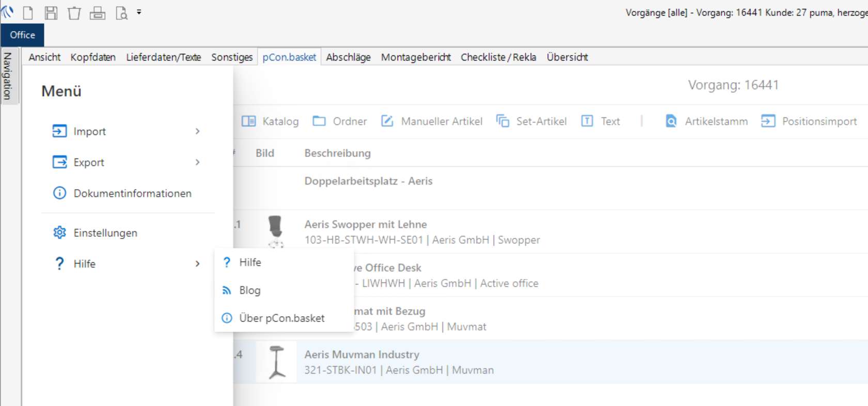
Task: Open Artikelstamm search
Action: tap(707, 121)
